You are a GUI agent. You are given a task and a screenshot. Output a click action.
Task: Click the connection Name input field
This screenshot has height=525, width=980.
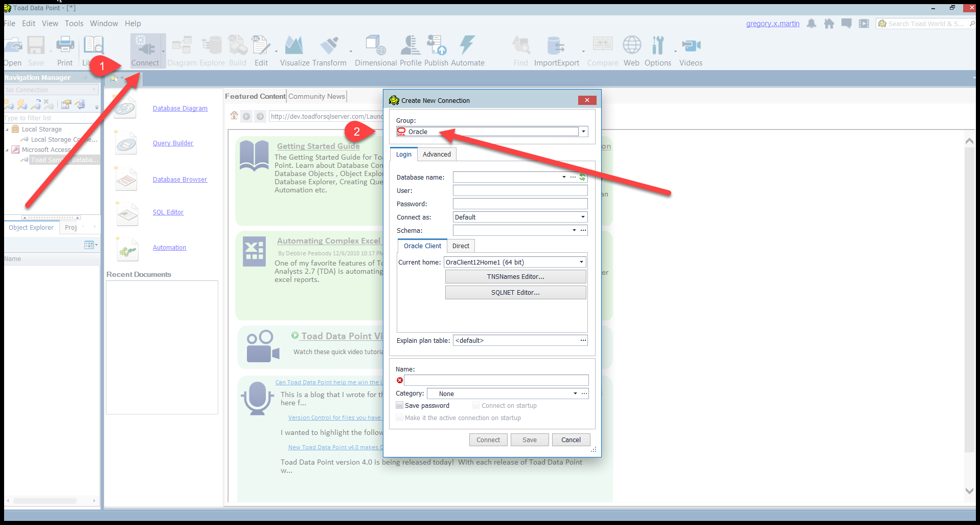496,380
